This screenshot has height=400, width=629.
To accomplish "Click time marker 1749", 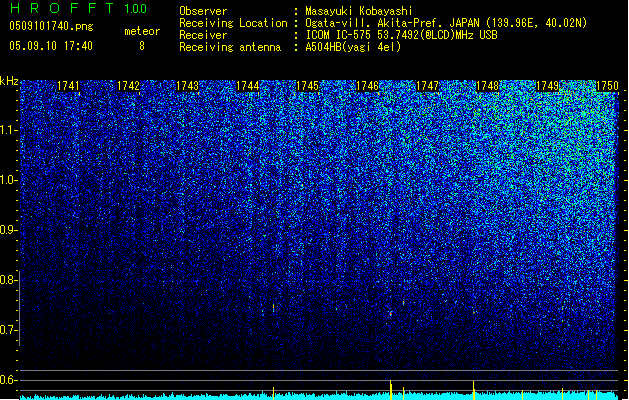I will 548,86.
